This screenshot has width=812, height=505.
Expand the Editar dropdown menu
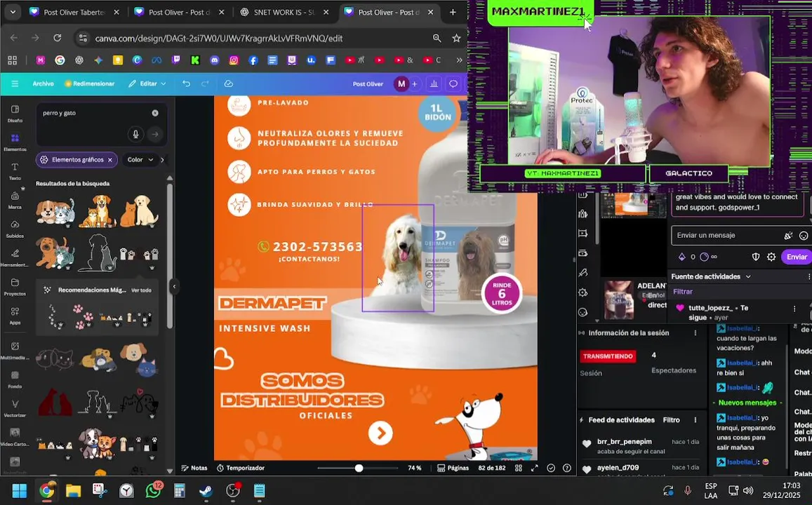coord(147,84)
